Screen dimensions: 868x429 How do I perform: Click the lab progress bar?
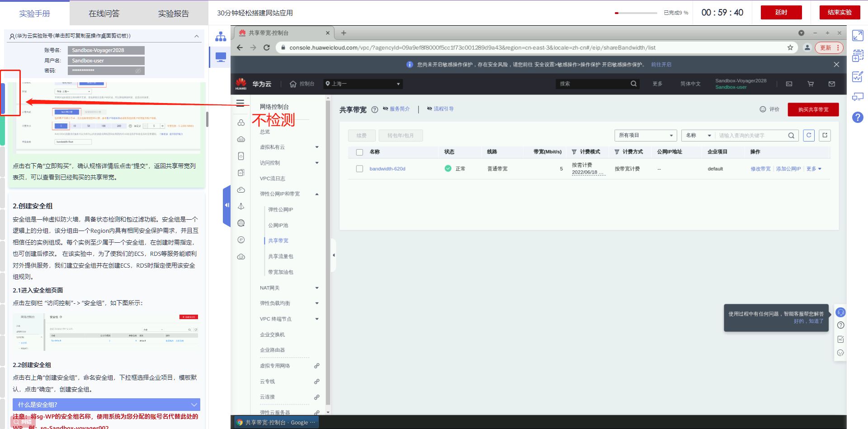(x=636, y=13)
